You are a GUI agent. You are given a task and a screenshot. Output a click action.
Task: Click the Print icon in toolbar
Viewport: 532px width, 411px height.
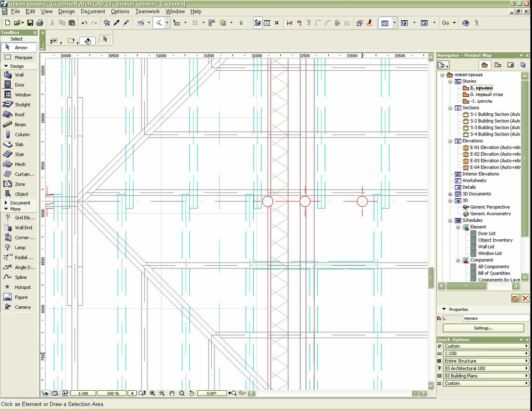pos(39,23)
